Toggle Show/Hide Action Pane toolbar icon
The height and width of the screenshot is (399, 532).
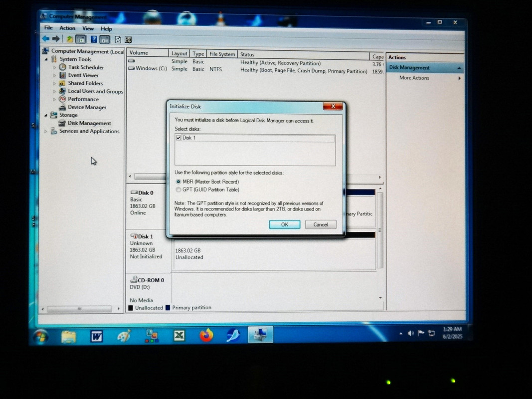point(105,40)
